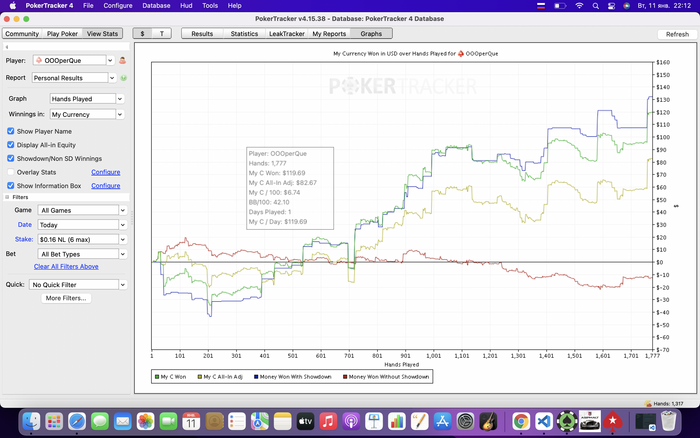This screenshot has width=700, height=438.
Task: Open the App Store from the Dock
Action: click(442, 421)
